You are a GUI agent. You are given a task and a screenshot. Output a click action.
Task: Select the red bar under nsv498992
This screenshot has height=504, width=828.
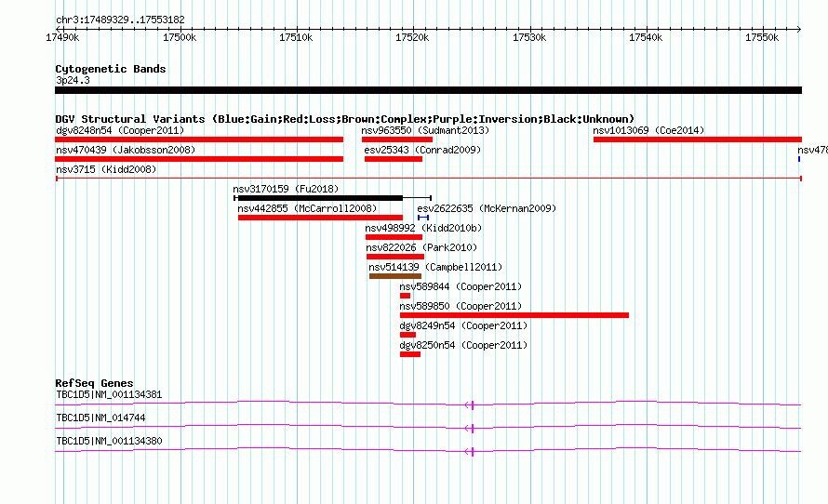pos(394,237)
